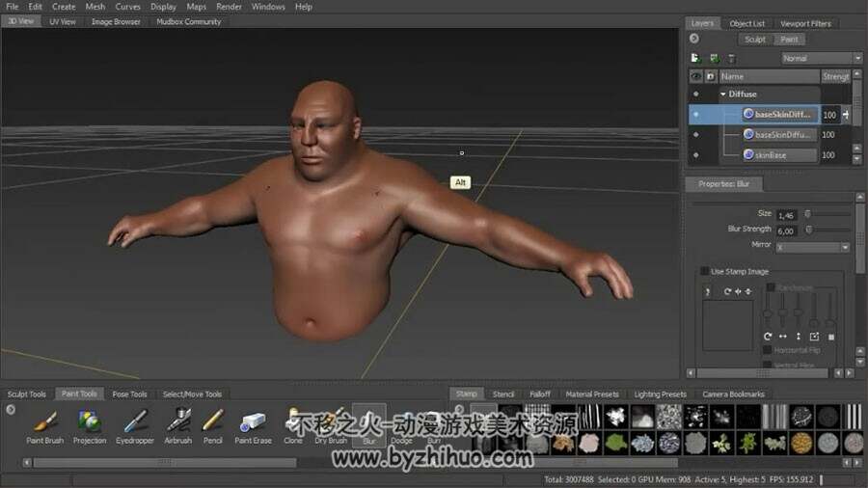Switch to the Image Browser tab
The image size is (868, 488).
[116, 21]
